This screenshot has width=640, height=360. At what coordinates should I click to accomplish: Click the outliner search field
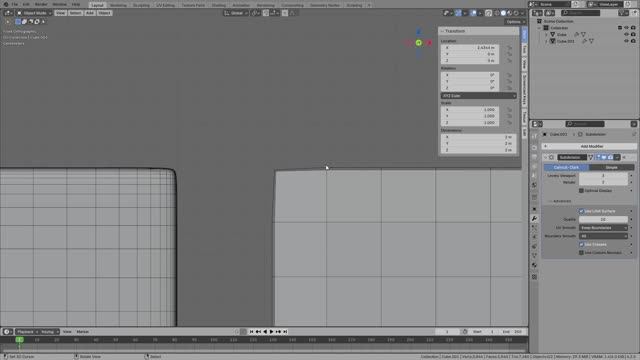[x=581, y=13]
